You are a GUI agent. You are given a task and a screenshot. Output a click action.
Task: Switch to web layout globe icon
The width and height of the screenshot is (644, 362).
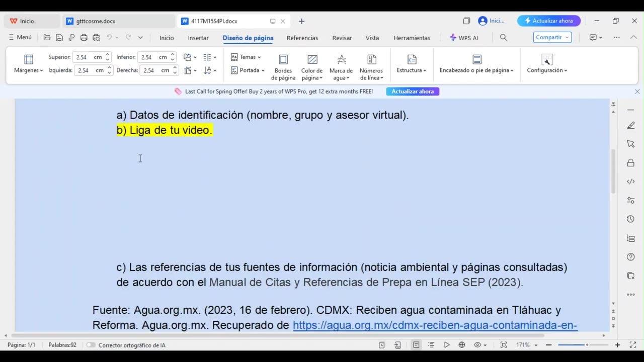tap(461, 345)
